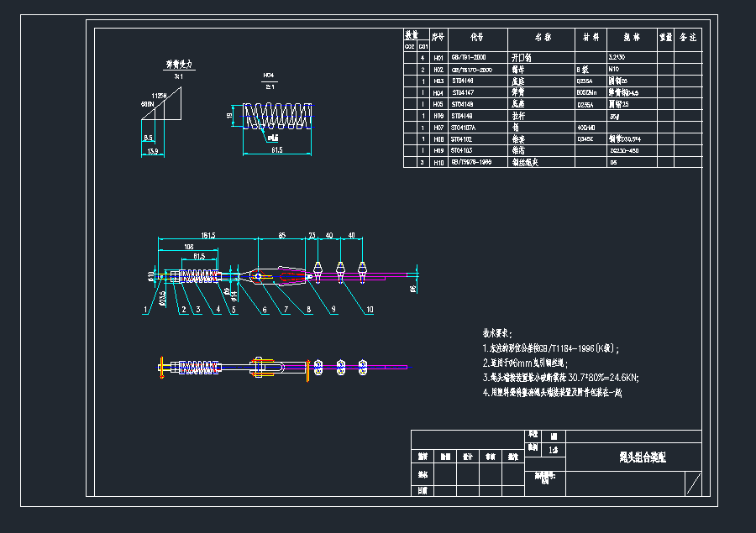The height and width of the screenshot is (533, 756).
Task: Click the 1:2 scale cell in title block
Action: [x=554, y=449]
